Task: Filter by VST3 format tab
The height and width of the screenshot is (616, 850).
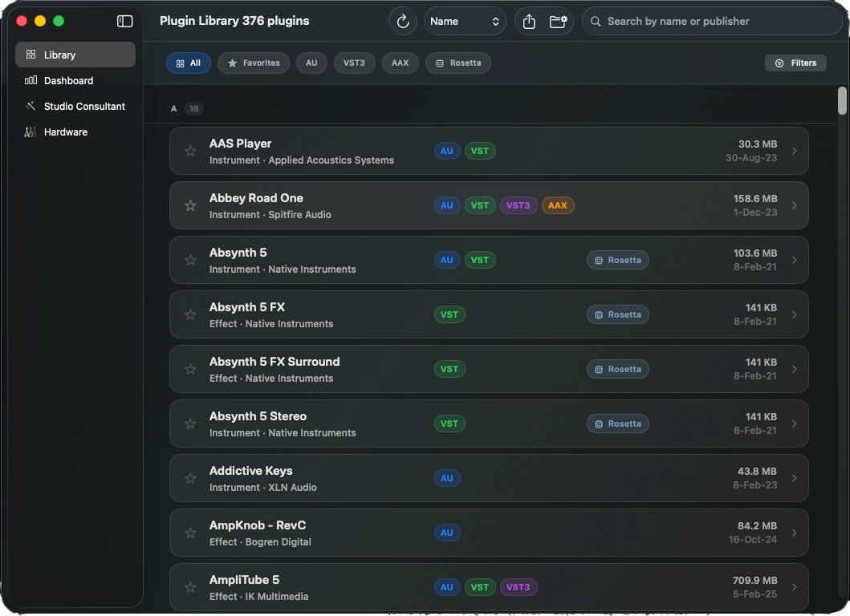Action: pyautogui.click(x=354, y=63)
